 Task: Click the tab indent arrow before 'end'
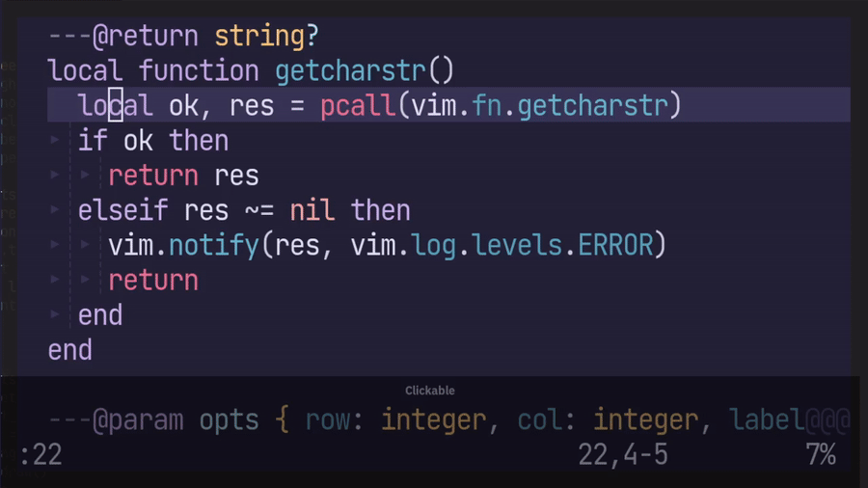pyautogui.click(x=55, y=315)
